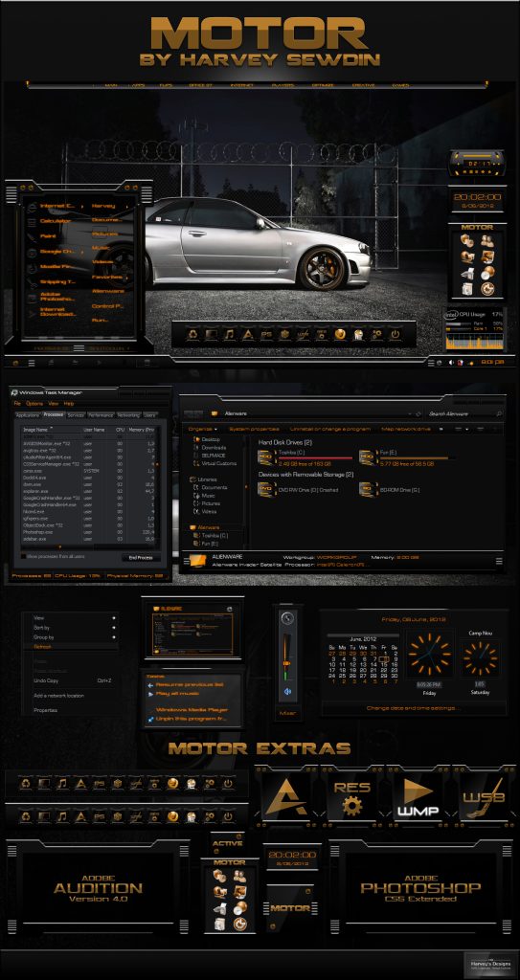Select Refresh in the context menu
Viewport: 520px width, 980px height.
(42, 647)
